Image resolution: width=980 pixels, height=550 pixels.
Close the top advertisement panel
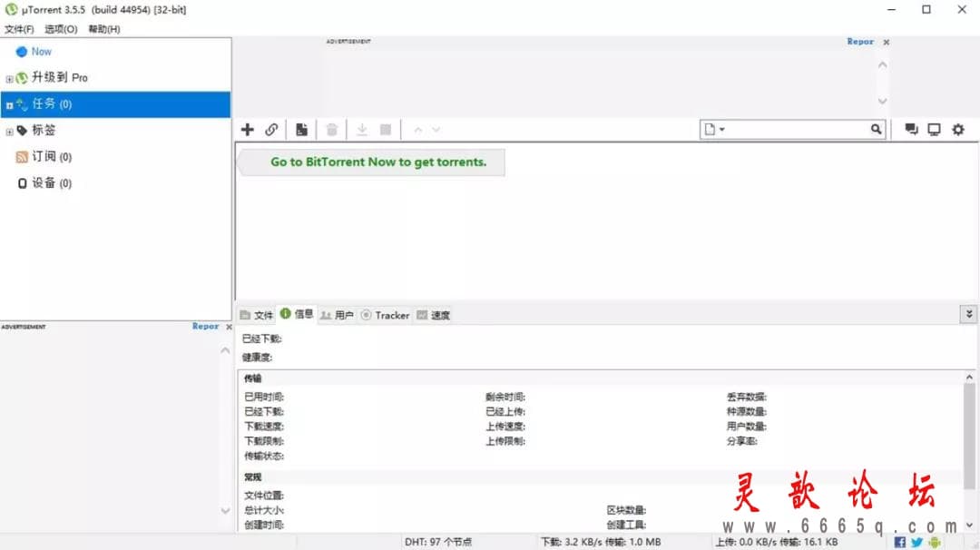coord(887,42)
